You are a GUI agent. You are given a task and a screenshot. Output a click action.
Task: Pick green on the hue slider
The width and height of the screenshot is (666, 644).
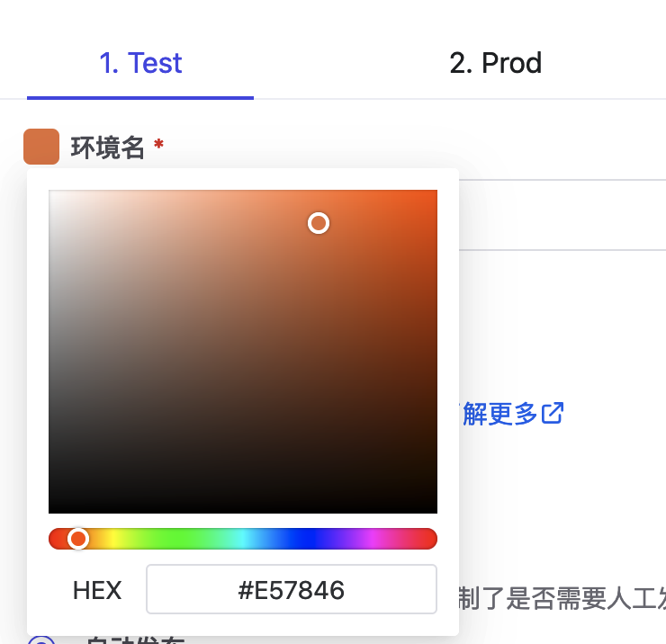178,539
